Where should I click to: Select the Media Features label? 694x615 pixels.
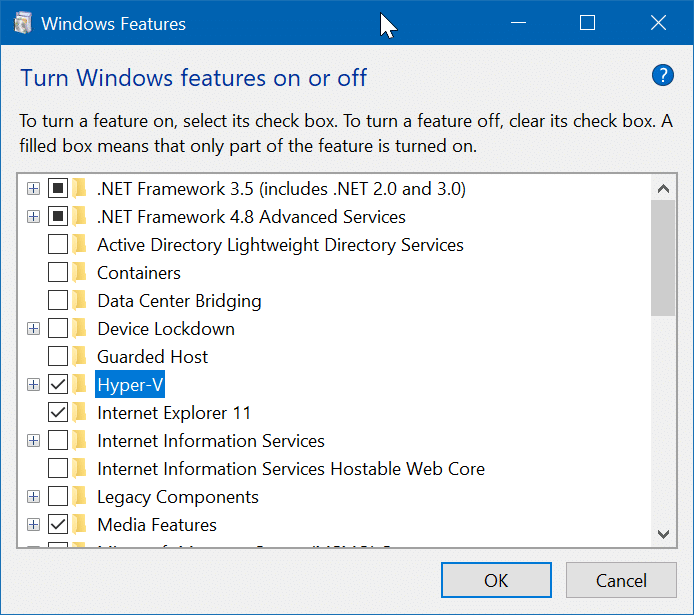[157, 524]
